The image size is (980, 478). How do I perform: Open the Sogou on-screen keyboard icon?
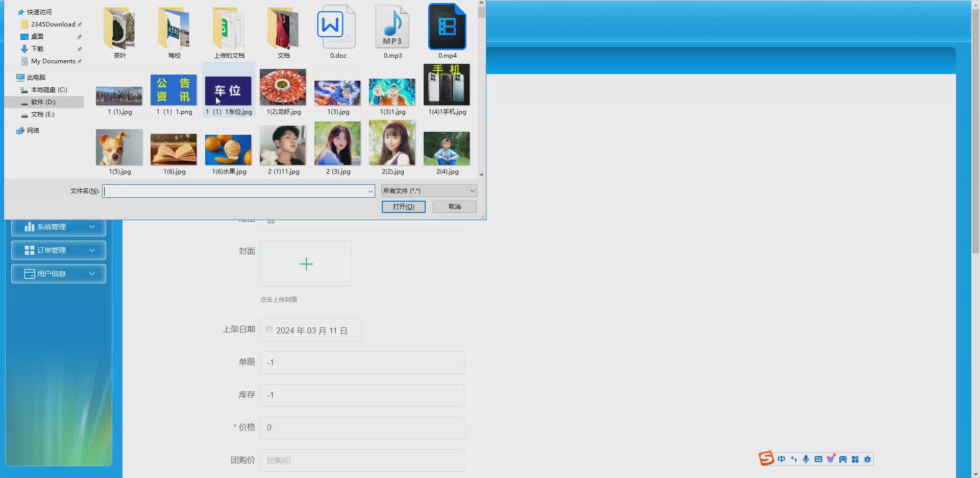(x=818, y=459)
